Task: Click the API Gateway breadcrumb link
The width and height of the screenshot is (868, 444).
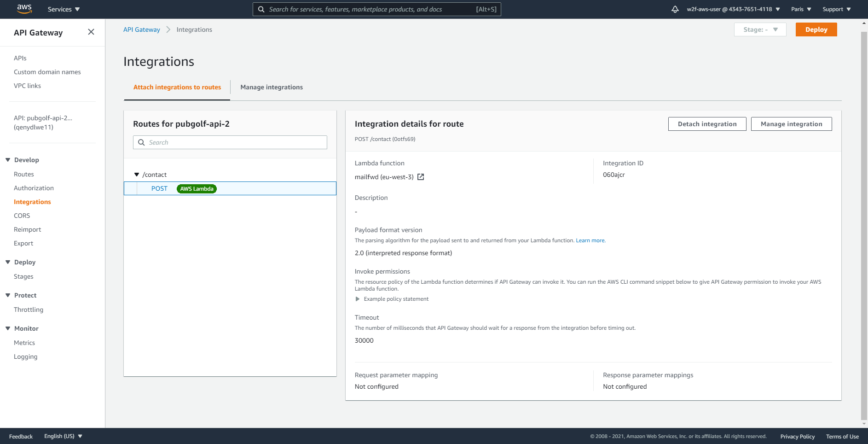Action: 142,29
